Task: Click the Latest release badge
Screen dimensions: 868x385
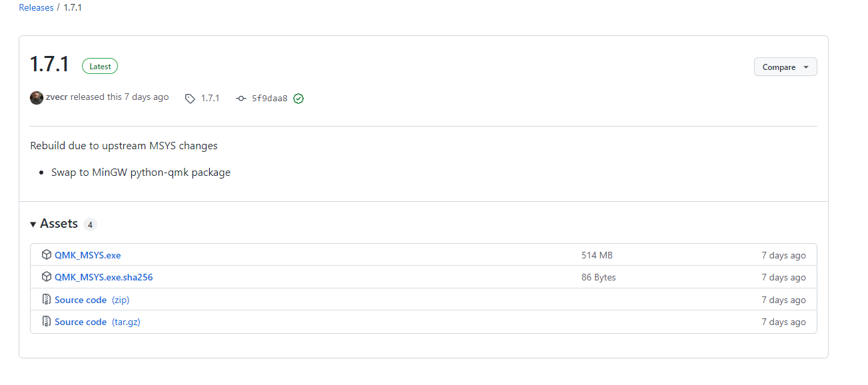Action: click(100, 67)
